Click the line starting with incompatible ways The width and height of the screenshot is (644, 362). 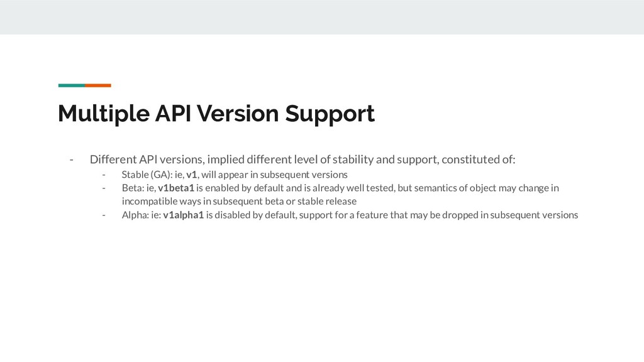(x=239, y=202)
